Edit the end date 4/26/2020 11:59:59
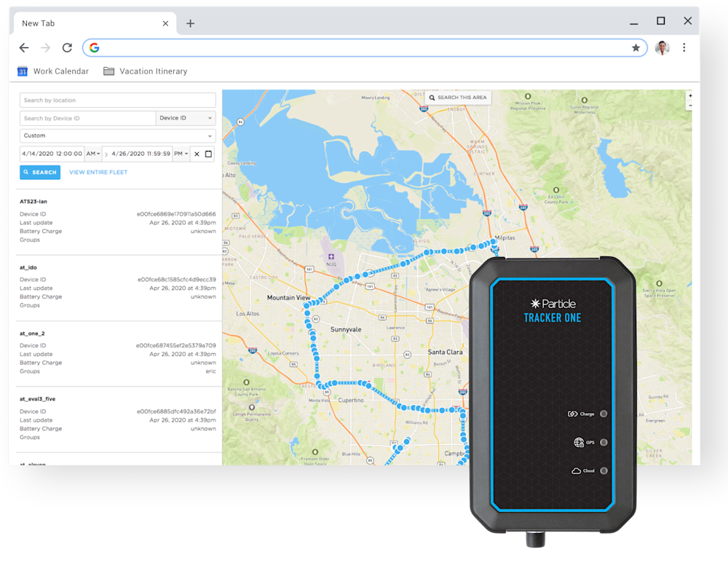The width and height of the screenshot is (728, 563). (x=141, y=154)
